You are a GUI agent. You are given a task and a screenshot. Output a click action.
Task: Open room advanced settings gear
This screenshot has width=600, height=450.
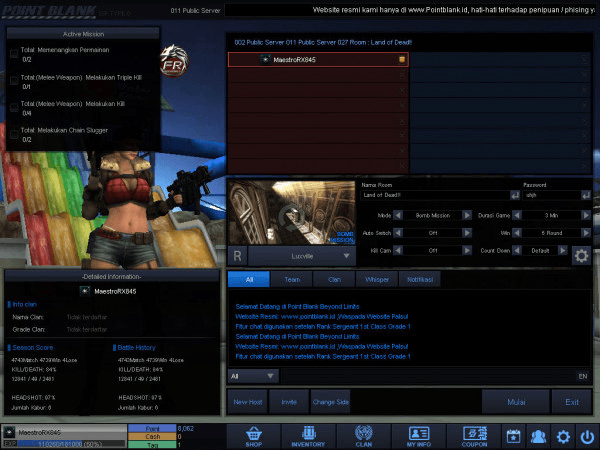click(x=581, y=256)
